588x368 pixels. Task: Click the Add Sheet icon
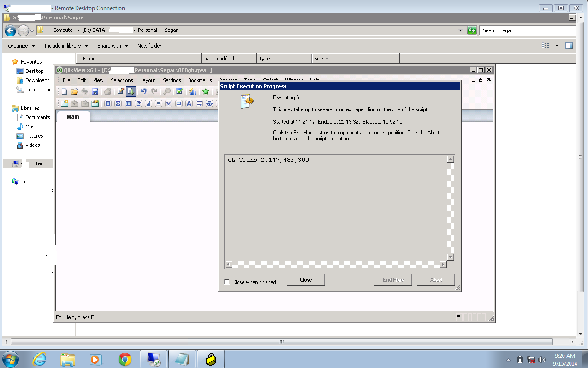point(65,103)
